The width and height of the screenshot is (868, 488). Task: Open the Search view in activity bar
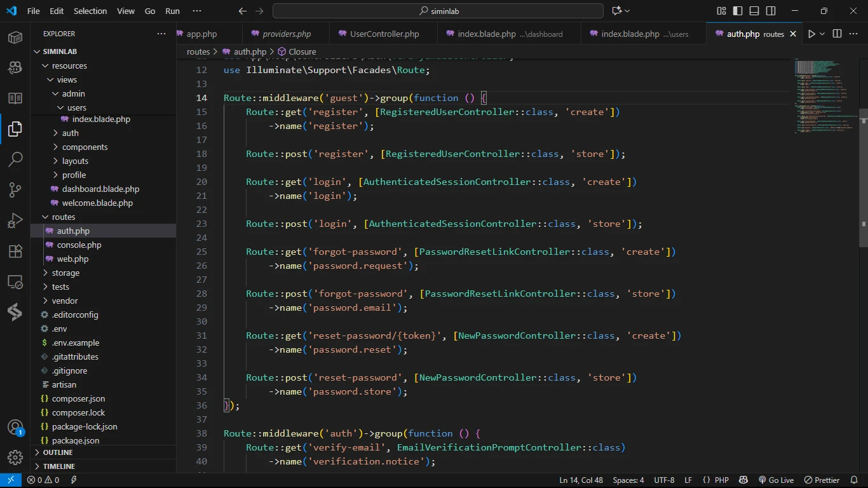(15, 159)
